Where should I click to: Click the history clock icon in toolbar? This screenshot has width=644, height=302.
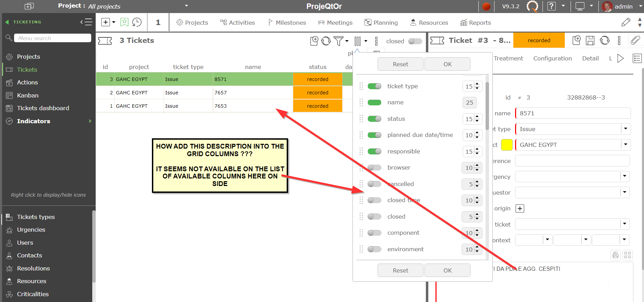137,23
